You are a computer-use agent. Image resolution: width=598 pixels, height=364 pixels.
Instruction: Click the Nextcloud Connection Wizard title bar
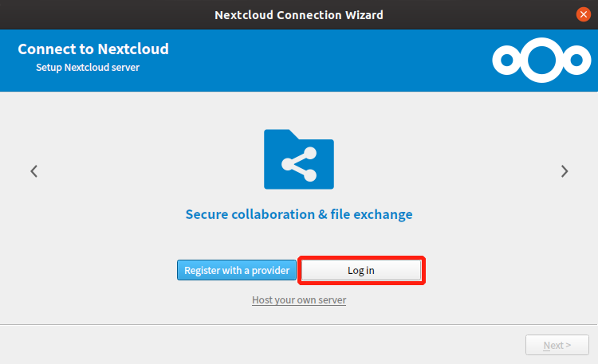pos(299,14)
